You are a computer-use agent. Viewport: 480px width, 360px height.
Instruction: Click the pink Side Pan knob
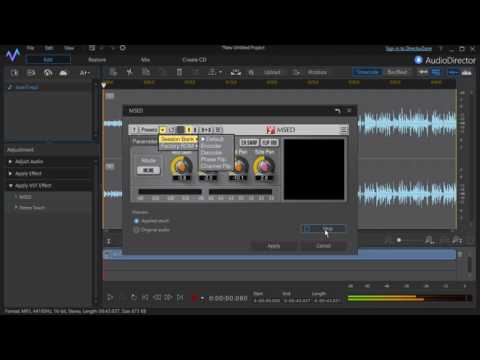tap(264, 166)
